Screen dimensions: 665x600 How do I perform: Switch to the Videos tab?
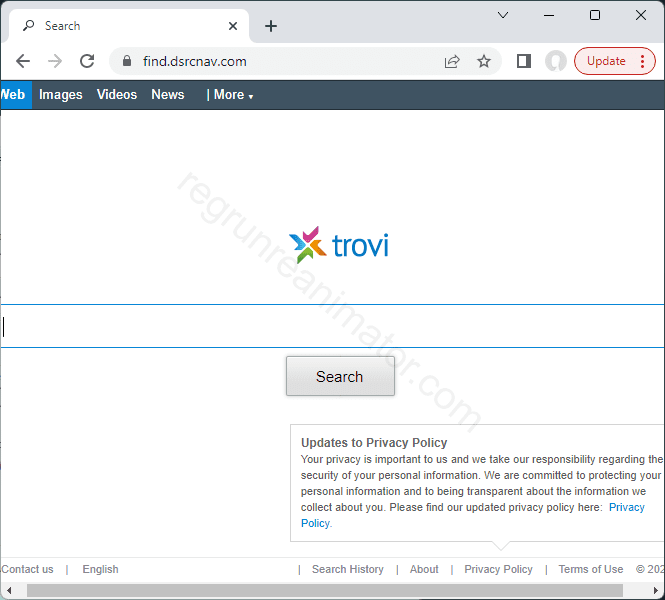click(x=117, y=95)
